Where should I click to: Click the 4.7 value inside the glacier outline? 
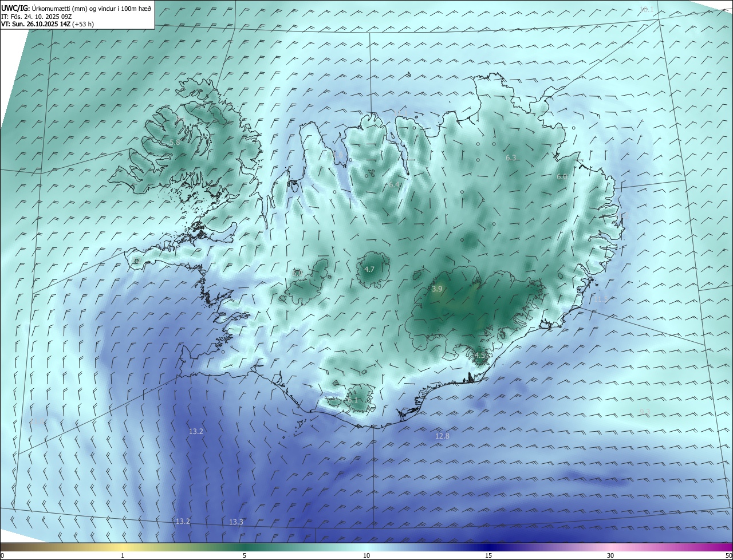pos(369,269)
